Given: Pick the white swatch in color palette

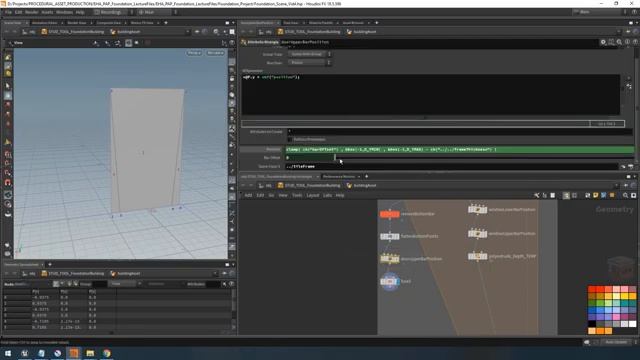Looking at the screenshot, I should (632, 324).
